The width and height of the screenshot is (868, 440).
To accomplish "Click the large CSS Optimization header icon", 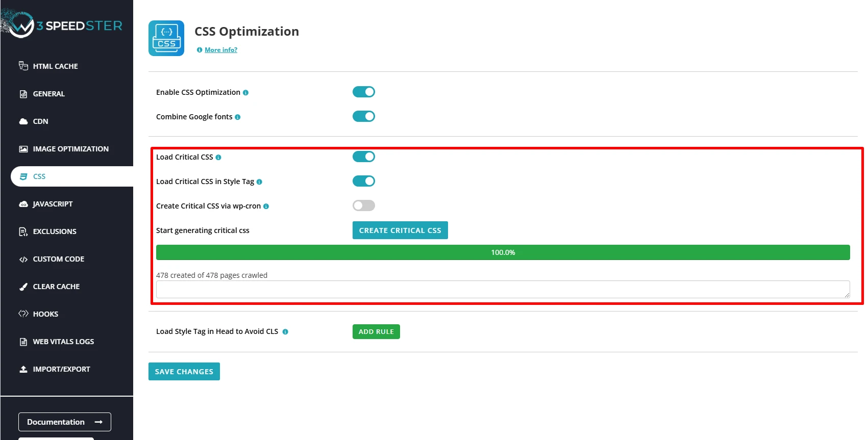I will [x=166, y=38].
